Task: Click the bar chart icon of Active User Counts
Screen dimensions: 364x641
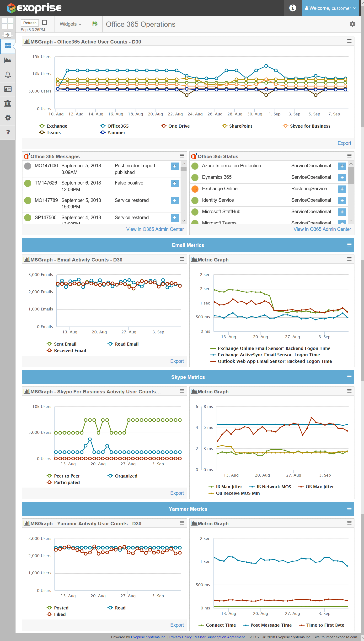Action: (27, 41)
